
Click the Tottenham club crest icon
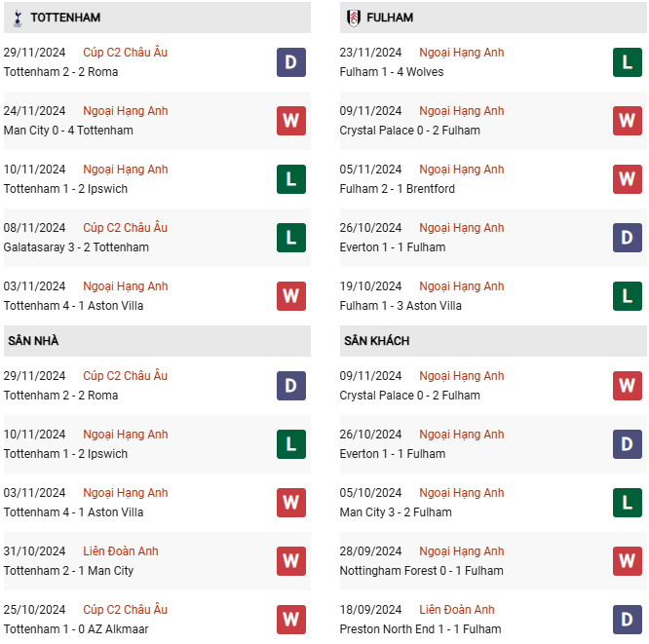[18, 19]
